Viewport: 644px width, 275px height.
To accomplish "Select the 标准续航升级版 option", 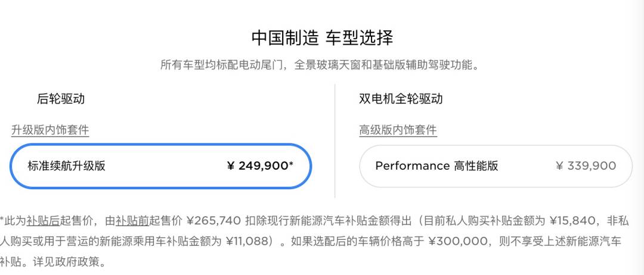I will [67, 166].
